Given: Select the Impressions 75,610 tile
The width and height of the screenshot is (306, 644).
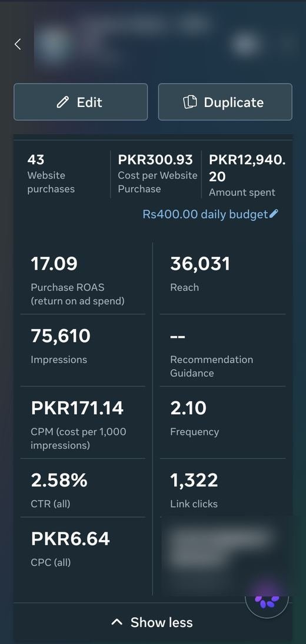Looking at the screenshot, I should [x=82, y=350].
